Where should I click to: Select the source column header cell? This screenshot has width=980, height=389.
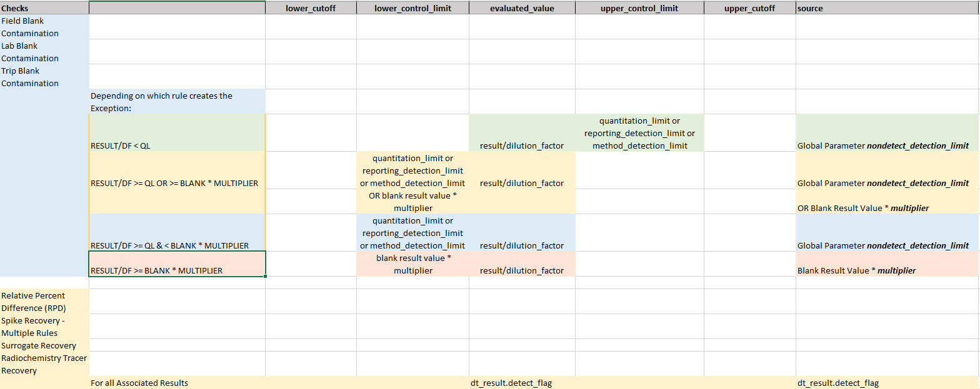[887, 8]
